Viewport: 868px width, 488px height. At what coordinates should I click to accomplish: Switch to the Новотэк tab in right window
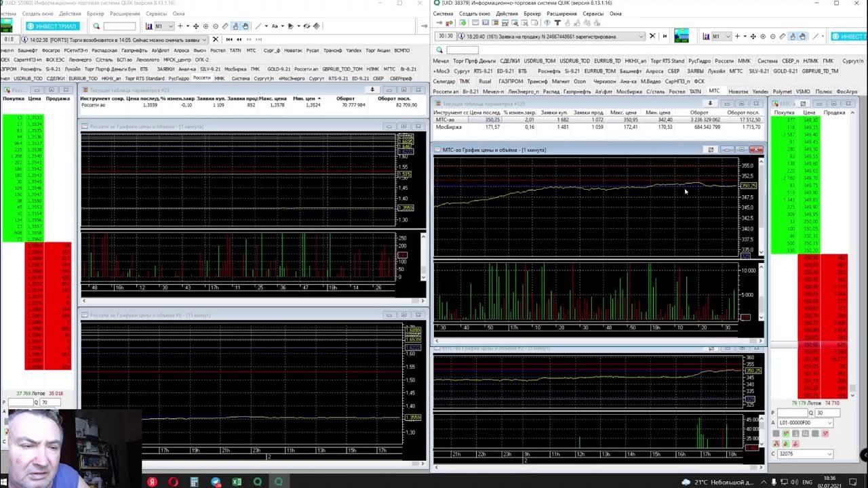click(738, 91)
